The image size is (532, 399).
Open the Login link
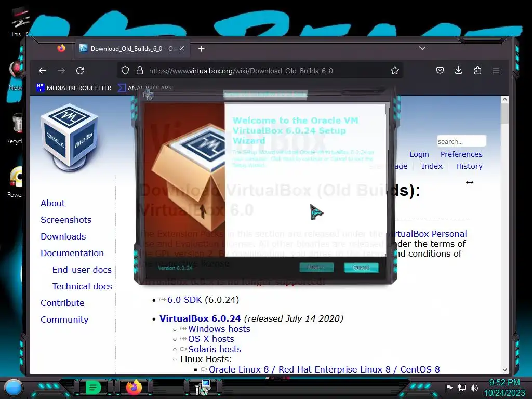pos(419,154)
